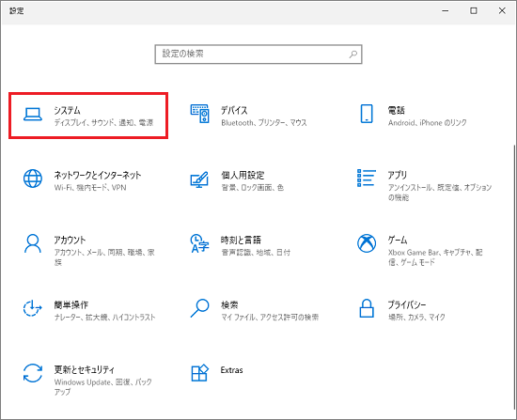Viewport: 517px width, 420px height.
Task: Open the デバイス settings title
Action: (234, 110)
